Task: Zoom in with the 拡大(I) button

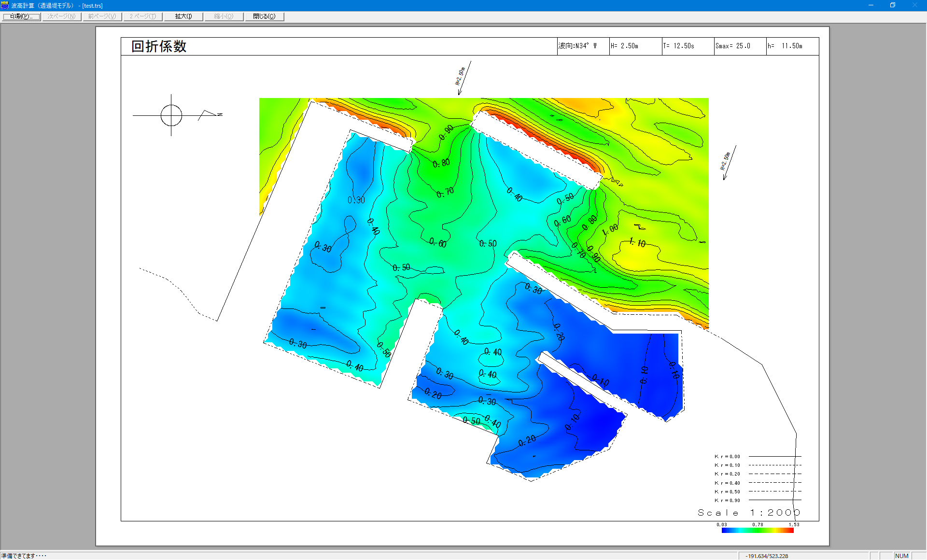Action: point(183,16)
